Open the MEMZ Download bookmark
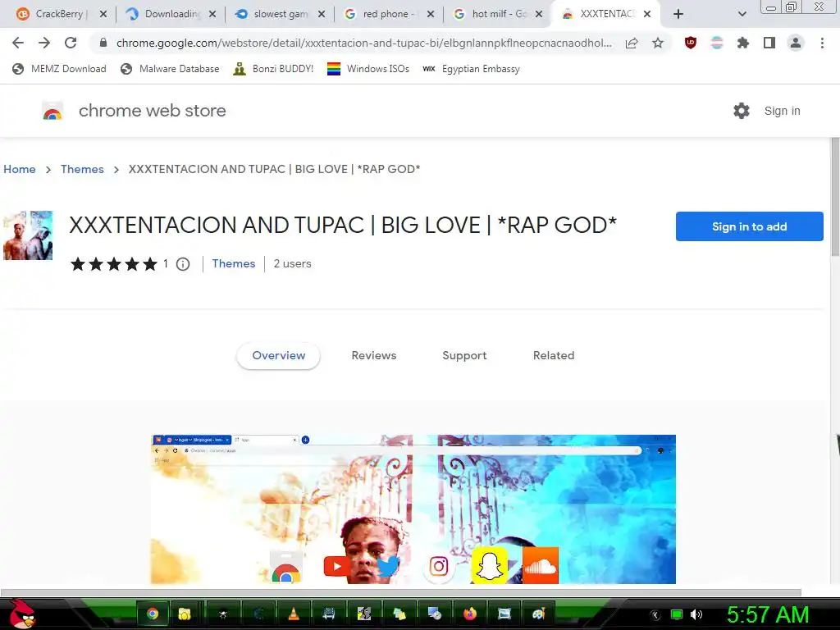This screenshot has width=840, height=630. coord(59,69)
